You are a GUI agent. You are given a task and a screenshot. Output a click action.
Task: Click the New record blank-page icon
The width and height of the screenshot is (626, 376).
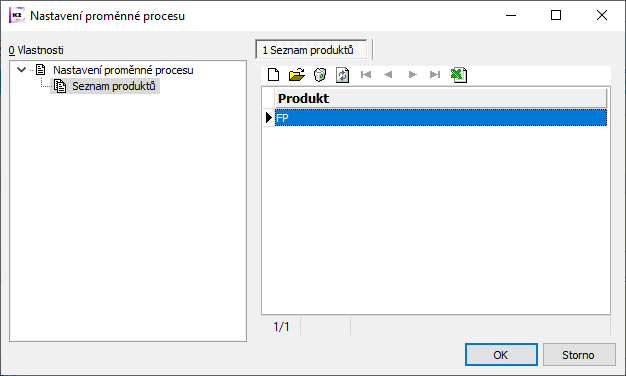pyautogui.click(x=273, y=75)
